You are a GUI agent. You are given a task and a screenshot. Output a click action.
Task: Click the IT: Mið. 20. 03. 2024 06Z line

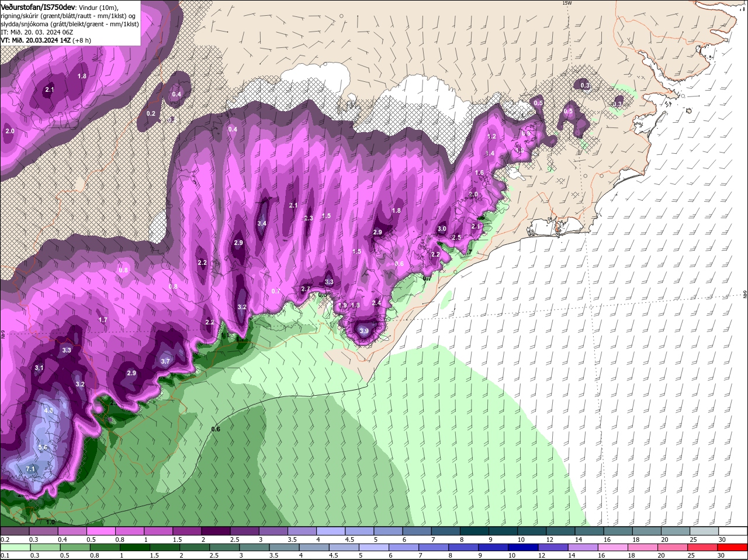point(37,32)
